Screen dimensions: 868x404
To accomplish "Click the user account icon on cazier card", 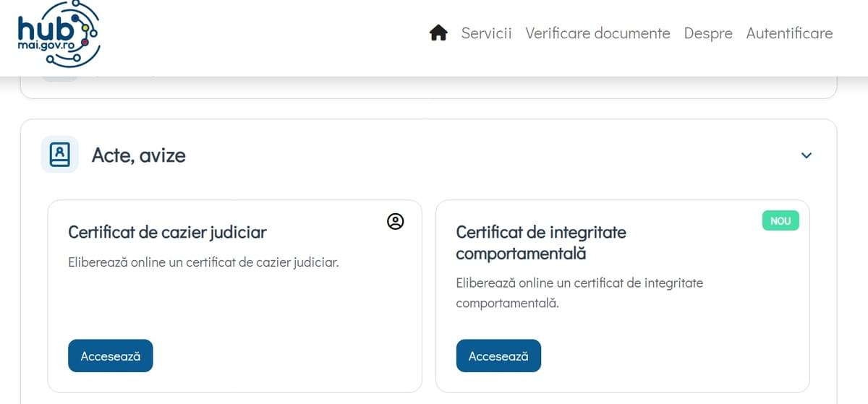I will click(396, 222).
